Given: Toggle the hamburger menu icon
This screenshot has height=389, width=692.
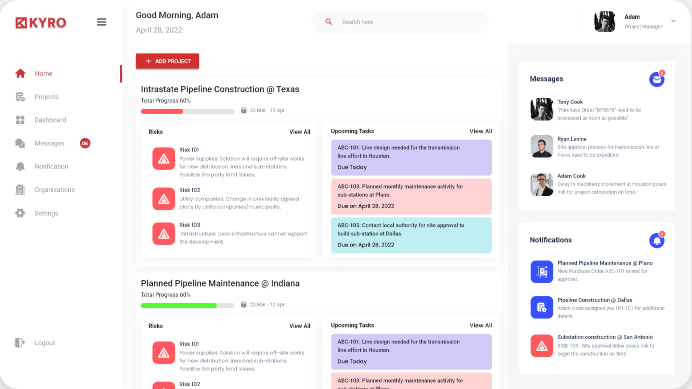Looking at the screenshot, I should pos(102,22).
